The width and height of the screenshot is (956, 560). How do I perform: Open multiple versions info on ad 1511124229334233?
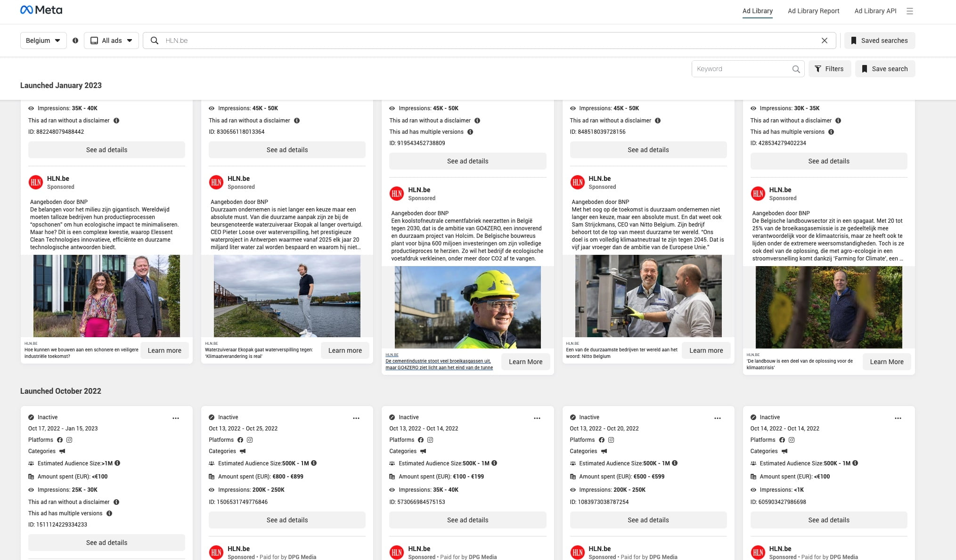(109, 513)
